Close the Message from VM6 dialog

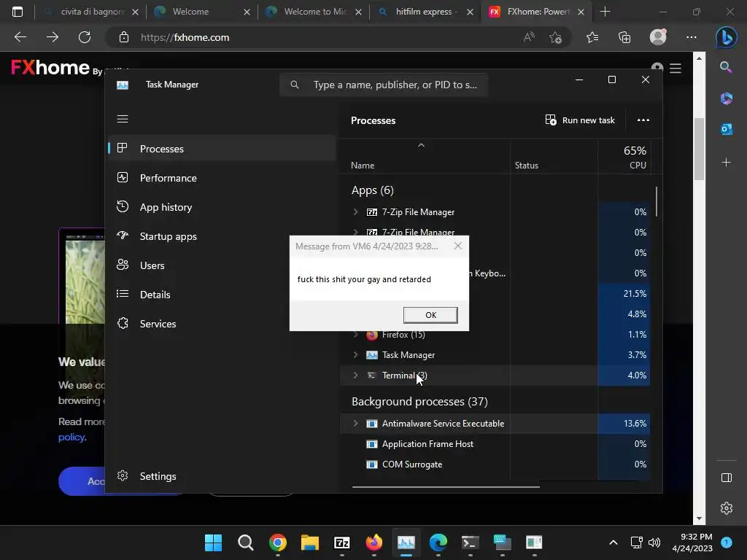click(458, 246)
